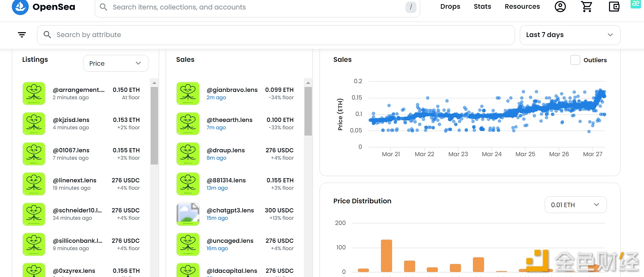This screenshot has height=277, width=644.
Task: Open the Resources menu
Action: 522,7
